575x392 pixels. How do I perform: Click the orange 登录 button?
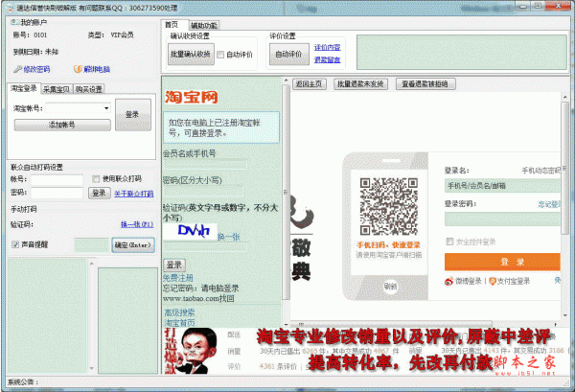point(502,262)
